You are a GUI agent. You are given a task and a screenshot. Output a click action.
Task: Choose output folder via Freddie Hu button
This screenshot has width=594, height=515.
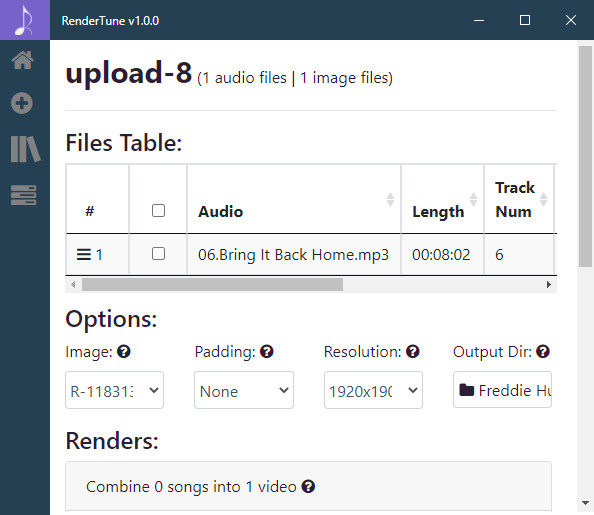point(502,390)
